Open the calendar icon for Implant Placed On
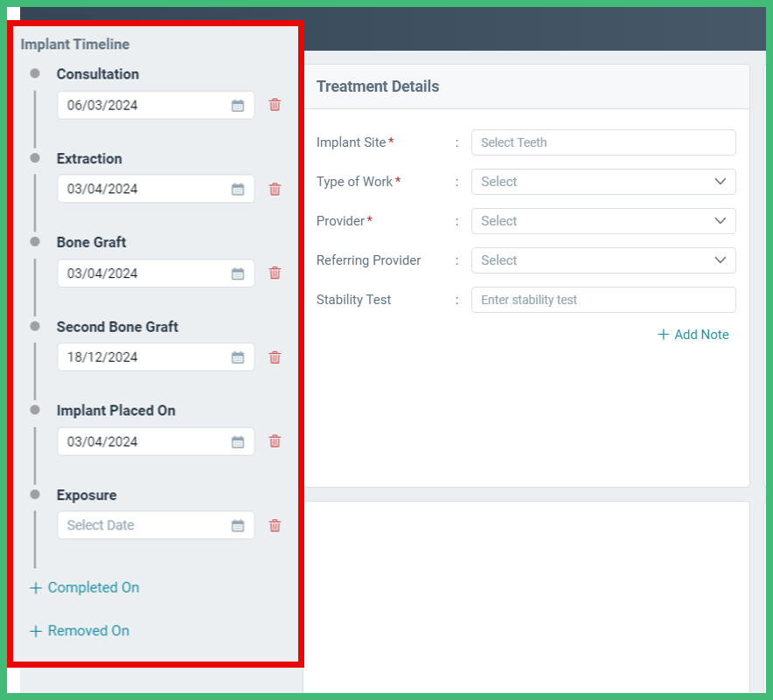The width and height of the screenshot is (773, 700). [238, 441]
